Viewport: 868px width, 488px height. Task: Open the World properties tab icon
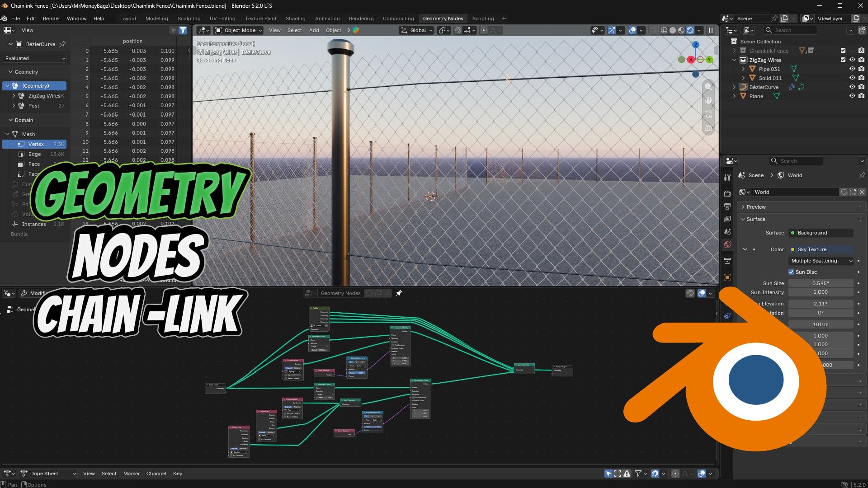(727, 244)
